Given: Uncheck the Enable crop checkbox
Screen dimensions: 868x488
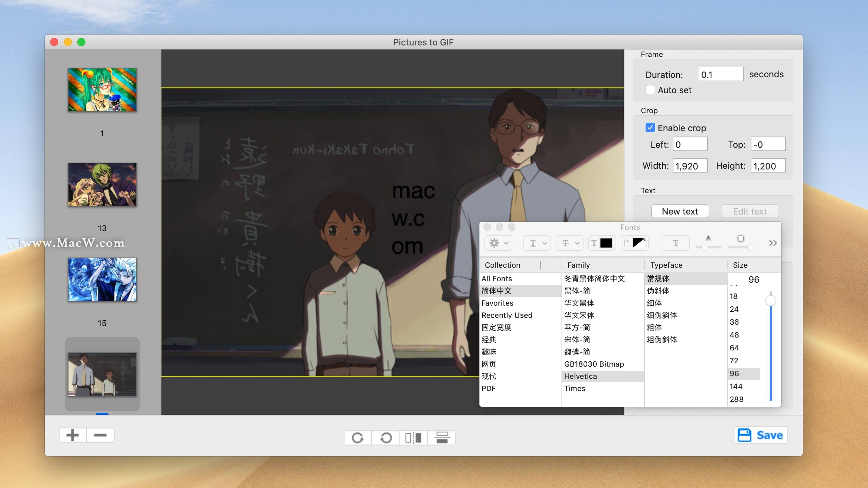Looking at the screenshot, I should pyautogui.click(x=650, y=128).
